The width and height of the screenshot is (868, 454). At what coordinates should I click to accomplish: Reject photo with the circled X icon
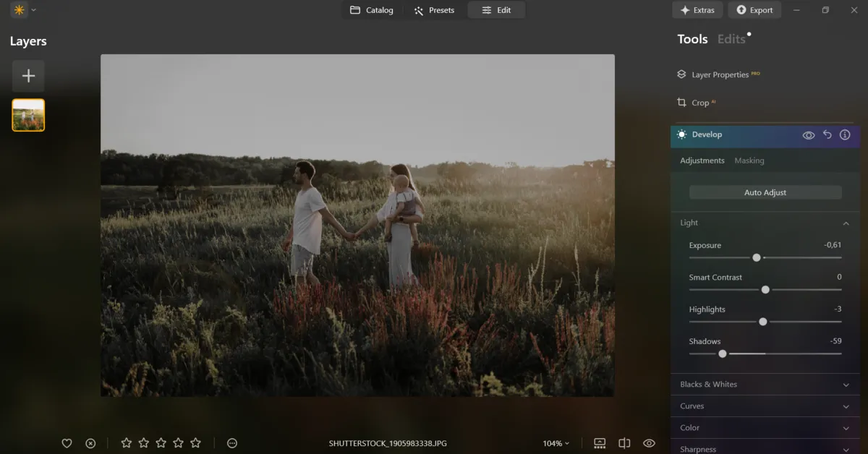tap(90, 443)
